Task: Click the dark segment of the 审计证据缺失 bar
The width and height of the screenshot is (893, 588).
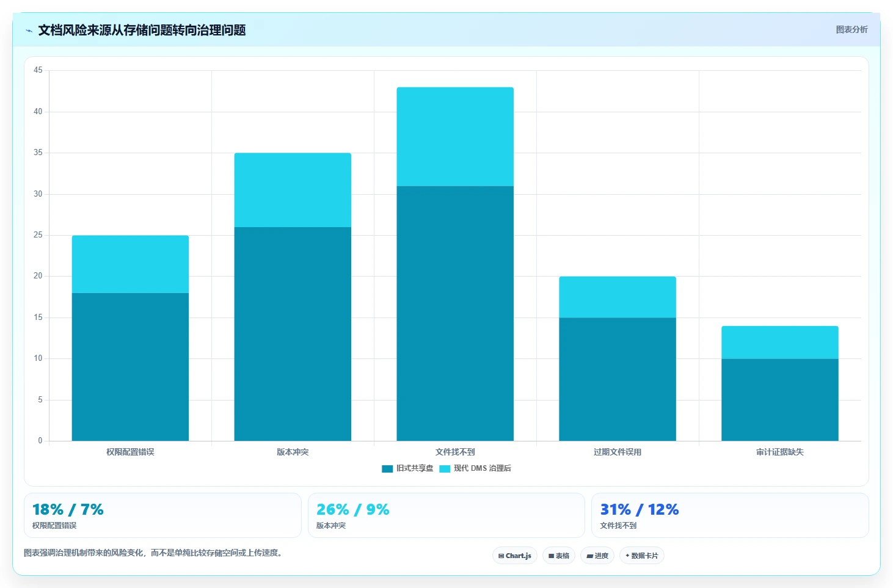Action: [x=780, y=400]
